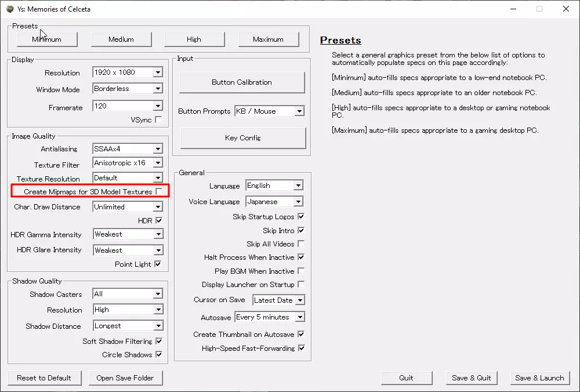Screen dimensions: 580x392
Task: Click the Save & Quit button
Action: (472, 378)
